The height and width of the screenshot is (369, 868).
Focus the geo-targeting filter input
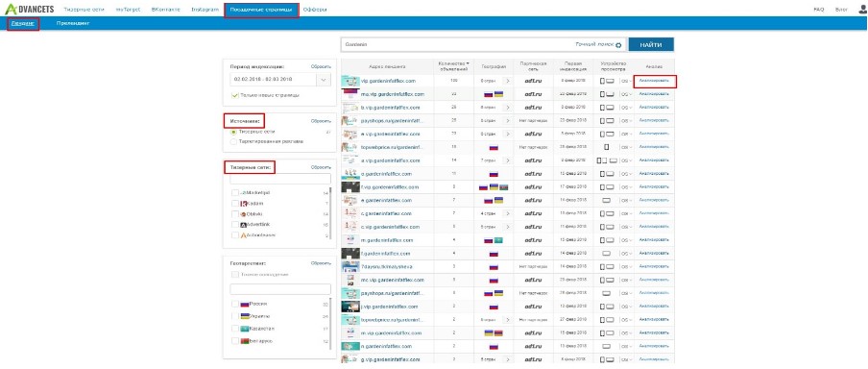pos(280,290)
